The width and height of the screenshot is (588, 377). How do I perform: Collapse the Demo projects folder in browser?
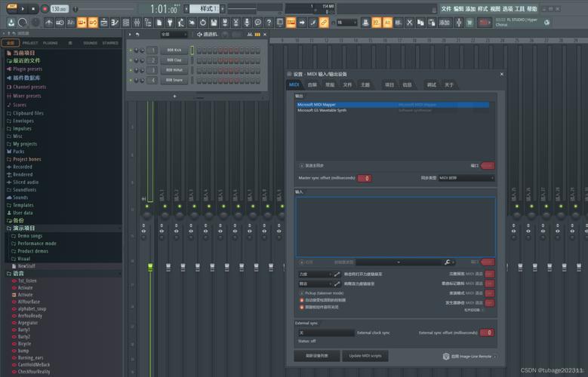(22, 228)
